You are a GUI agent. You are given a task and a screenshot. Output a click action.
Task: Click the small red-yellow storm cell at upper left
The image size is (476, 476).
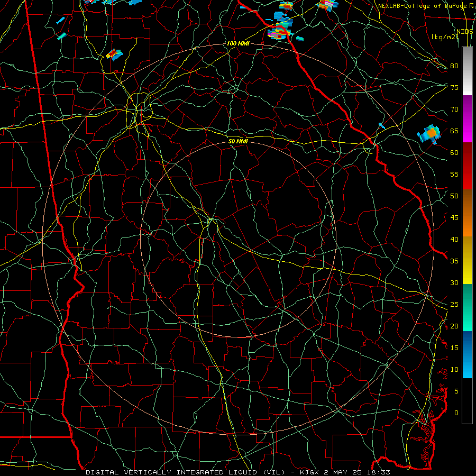114,54
